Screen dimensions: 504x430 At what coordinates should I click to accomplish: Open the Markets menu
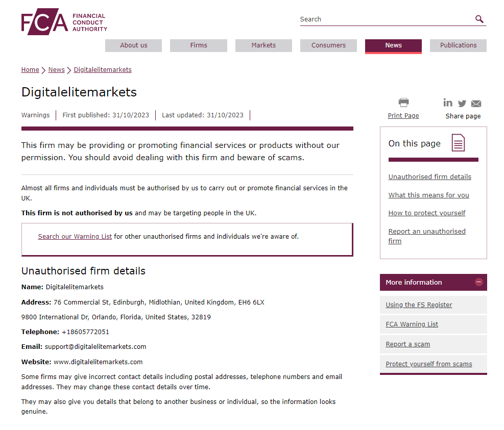[x=263, y=45]
